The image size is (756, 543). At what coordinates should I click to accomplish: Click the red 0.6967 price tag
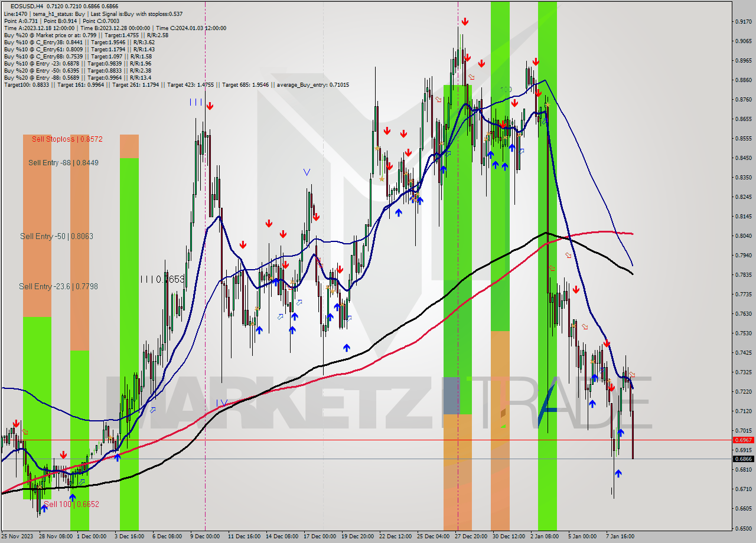coord(743,440)
